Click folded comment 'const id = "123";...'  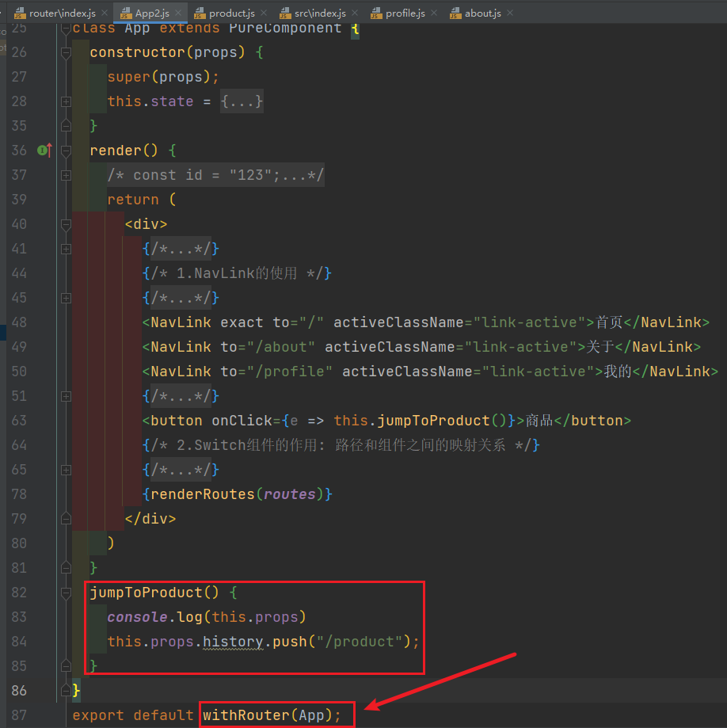coord(215,175)
